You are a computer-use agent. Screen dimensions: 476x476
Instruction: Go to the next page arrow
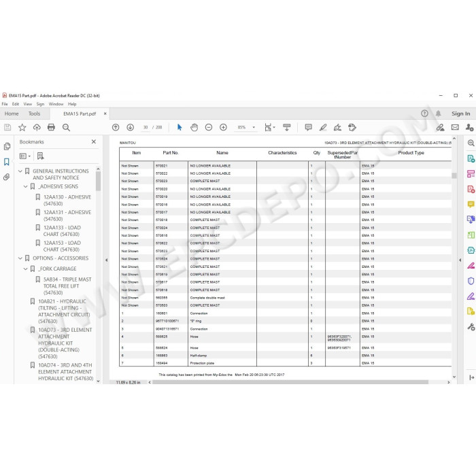coord(131,128)
